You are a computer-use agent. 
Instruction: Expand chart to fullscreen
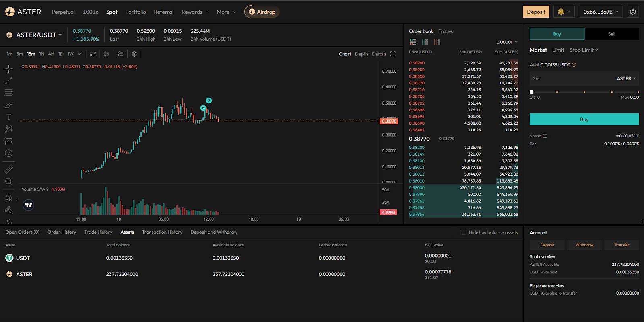tap(393, 54)
